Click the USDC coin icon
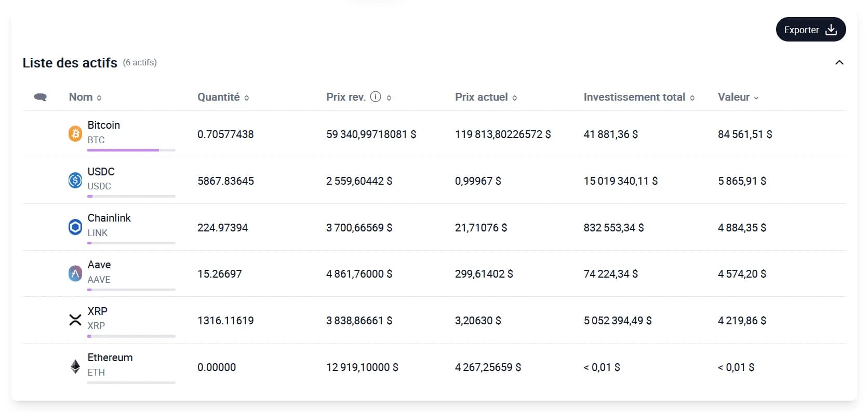Viewport: 868px width, 412px height. (x=75, y=180)
